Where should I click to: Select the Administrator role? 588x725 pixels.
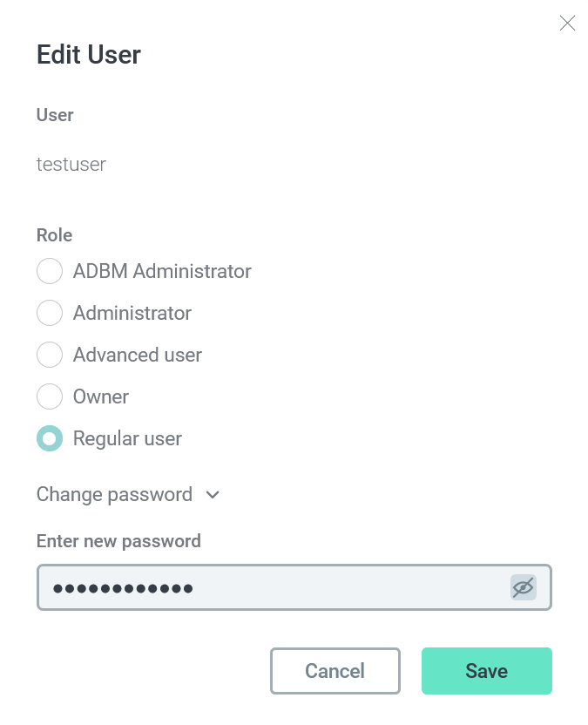(x=50, y=313)
